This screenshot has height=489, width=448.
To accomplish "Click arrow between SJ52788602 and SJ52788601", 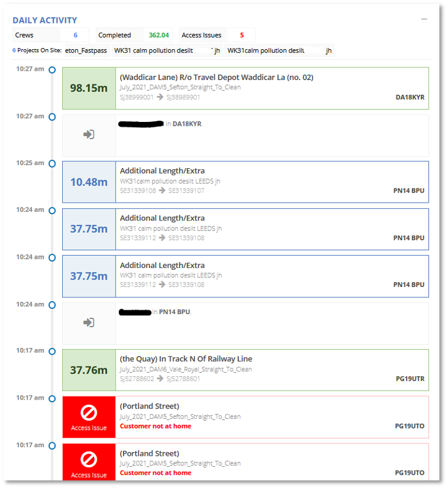I will point(160,379).
